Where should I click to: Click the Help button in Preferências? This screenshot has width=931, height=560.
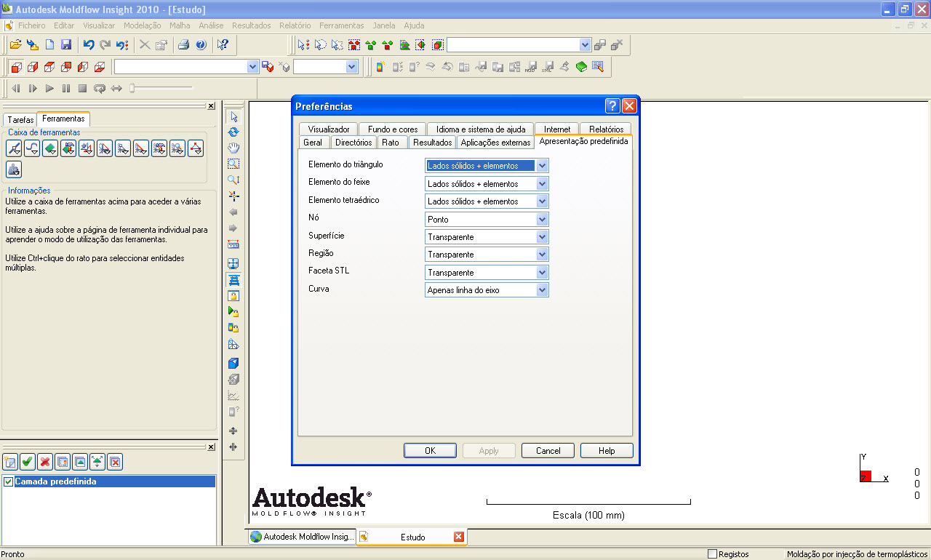click(x=607, y=451)
